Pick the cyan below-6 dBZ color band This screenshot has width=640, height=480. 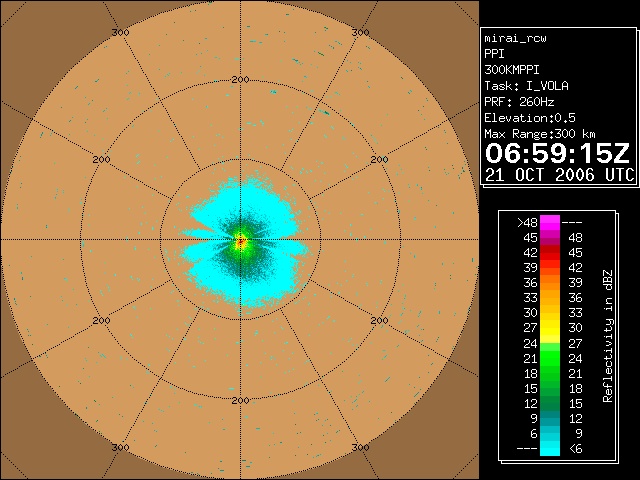coord(550,449)
